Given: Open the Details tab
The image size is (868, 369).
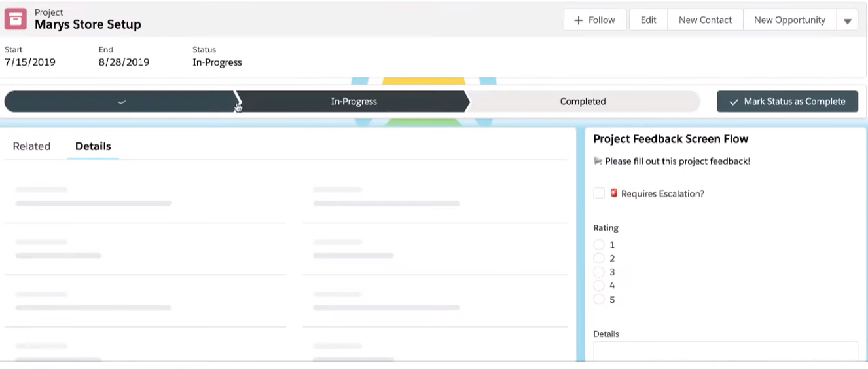Looking at the screenshot, I should pos(93,146).
